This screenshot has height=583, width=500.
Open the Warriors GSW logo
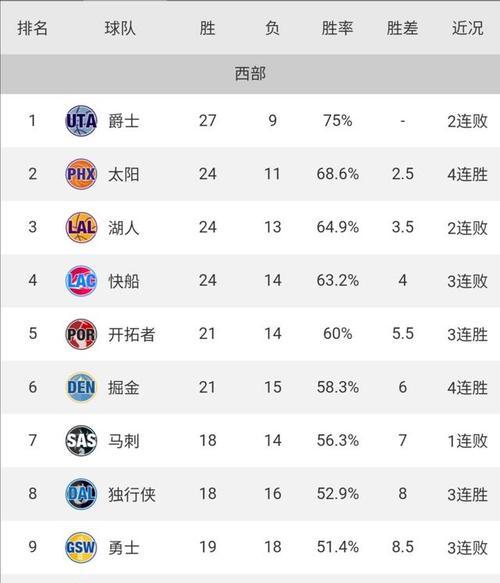point(81,547)
